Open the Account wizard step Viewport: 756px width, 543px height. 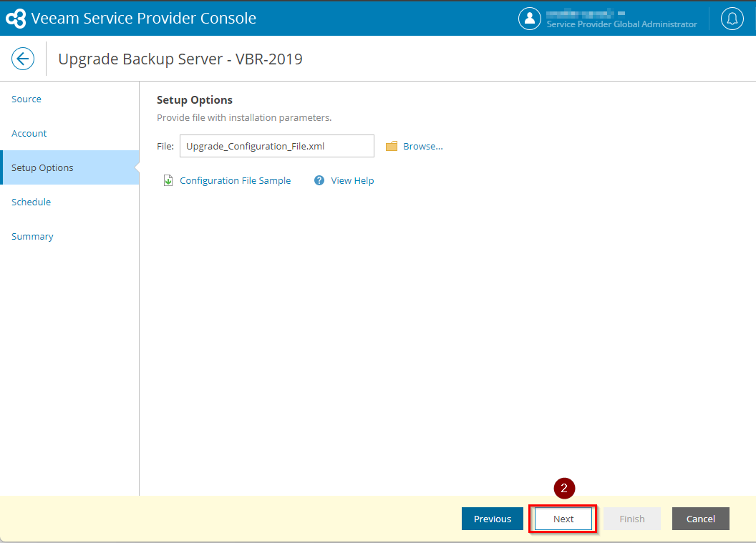tap(29, 134)
